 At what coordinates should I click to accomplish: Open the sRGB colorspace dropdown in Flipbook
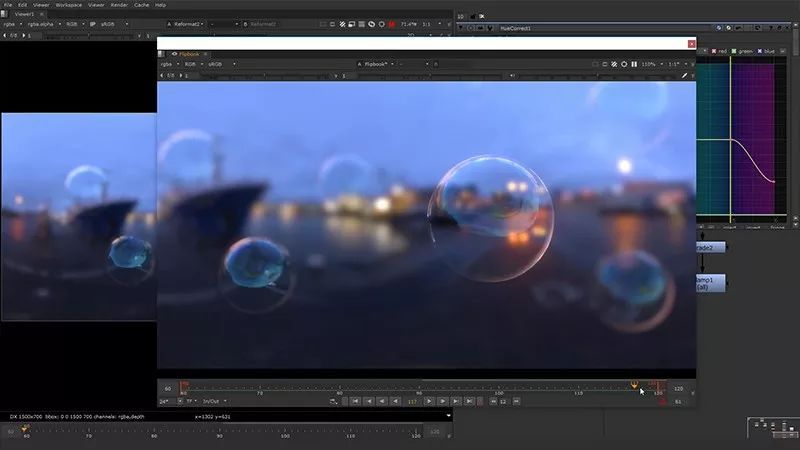(221, 63)
